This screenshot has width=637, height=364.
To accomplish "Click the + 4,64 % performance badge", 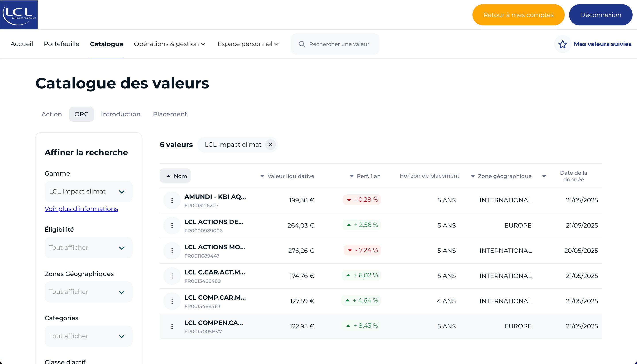I will click(x=361, y=301).
